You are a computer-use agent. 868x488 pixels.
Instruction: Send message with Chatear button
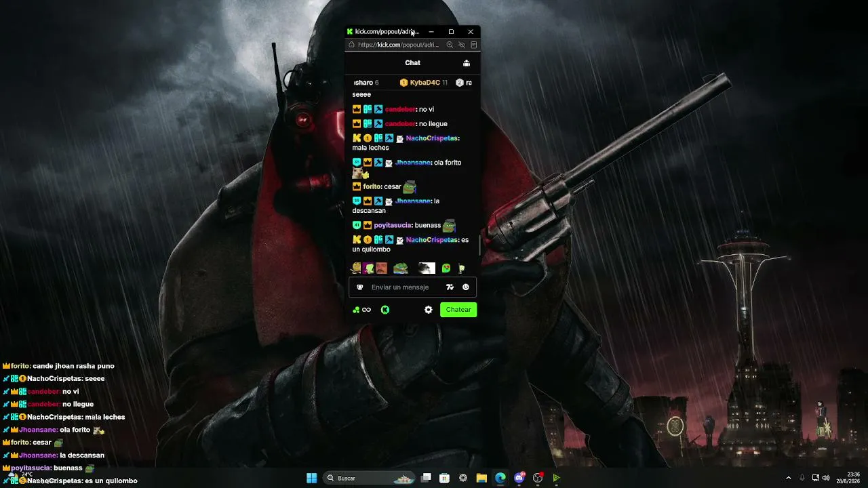tap(458, 310)
